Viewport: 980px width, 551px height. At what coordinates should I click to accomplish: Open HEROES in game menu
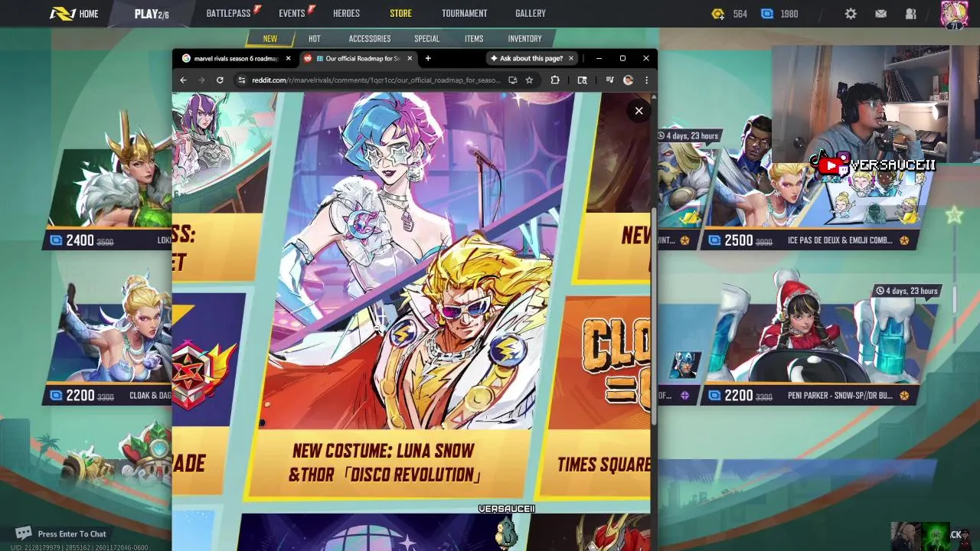346,13
